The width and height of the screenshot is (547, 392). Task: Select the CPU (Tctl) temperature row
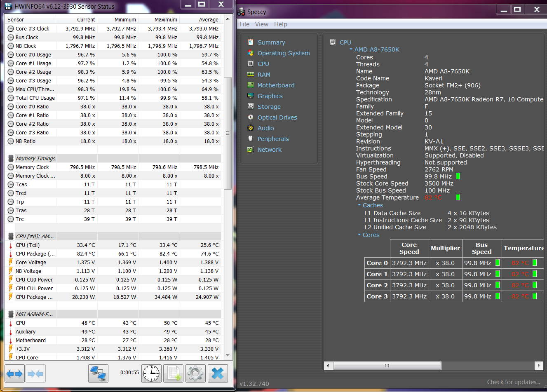tap(113, 245)
